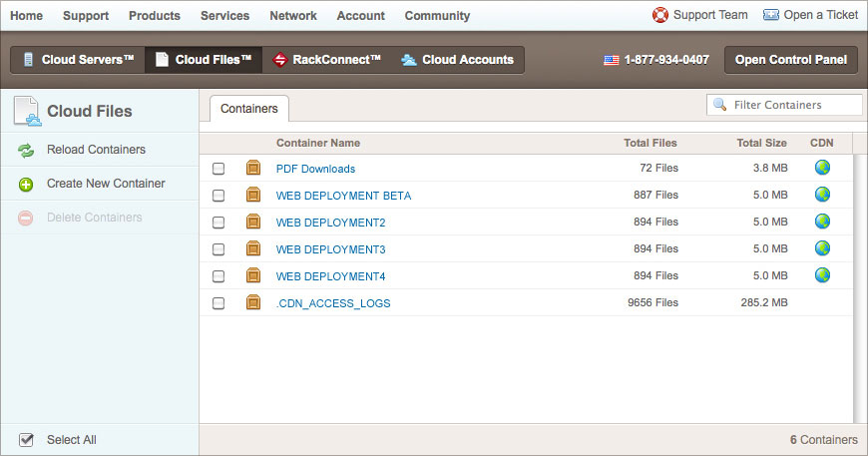Go to Cloud Accounts section

coord(457,59)
